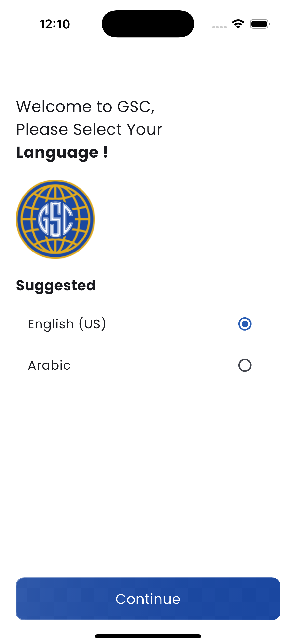Tap the word Welcome in the heading
Image resolution: width=296 pixels, height=644 pixels.
54,107
